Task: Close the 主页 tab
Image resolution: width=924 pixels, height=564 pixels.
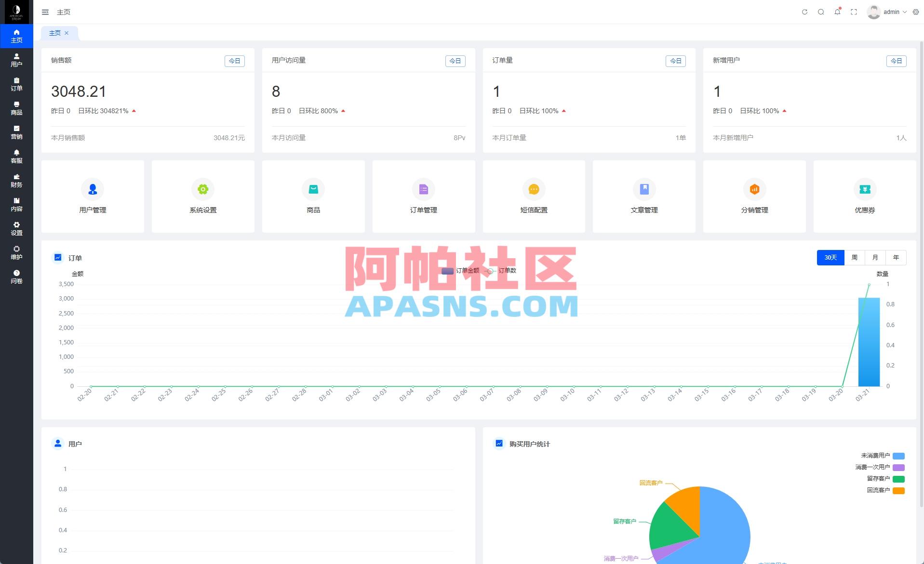Action: click(67, 33)
